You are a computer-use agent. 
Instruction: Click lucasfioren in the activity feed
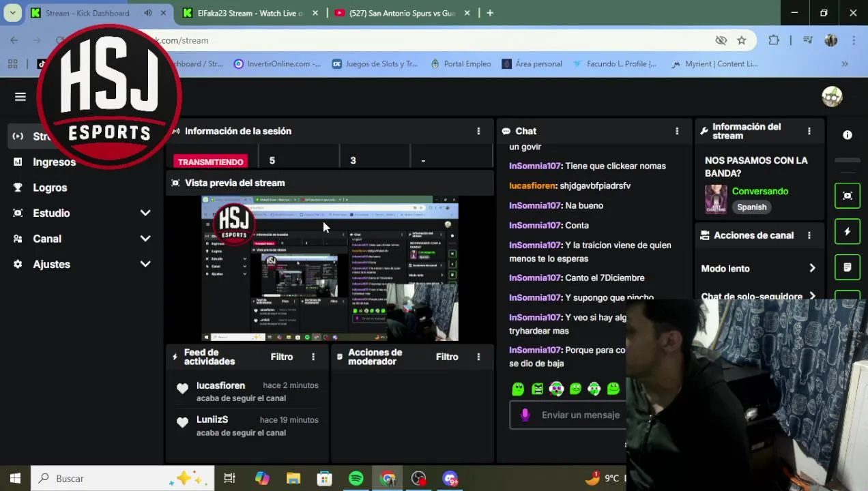pyautogui.click(x=220, y=385)
